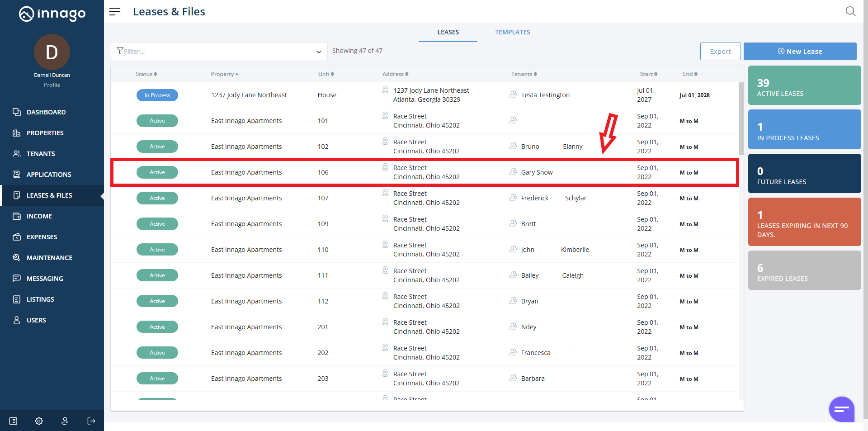Click the search magnifier icon
The height and width of the screenshot is (431, 868).
pos(850,11)
